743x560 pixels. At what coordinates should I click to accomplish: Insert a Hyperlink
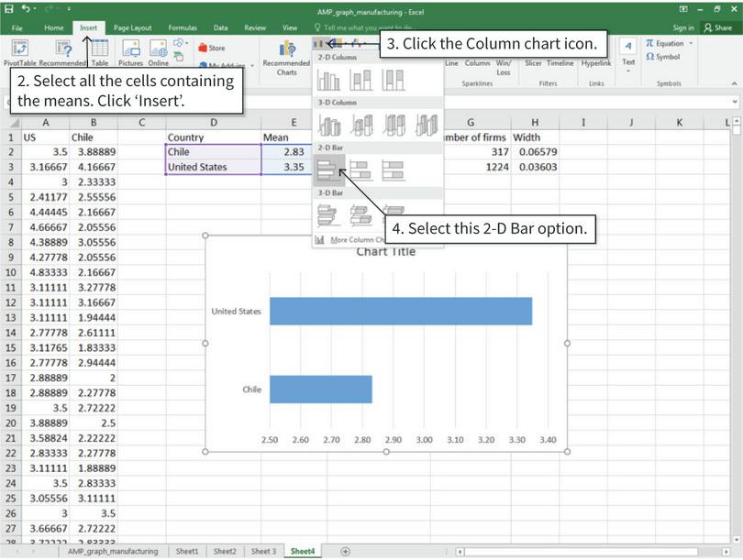(x=597, y=62)
